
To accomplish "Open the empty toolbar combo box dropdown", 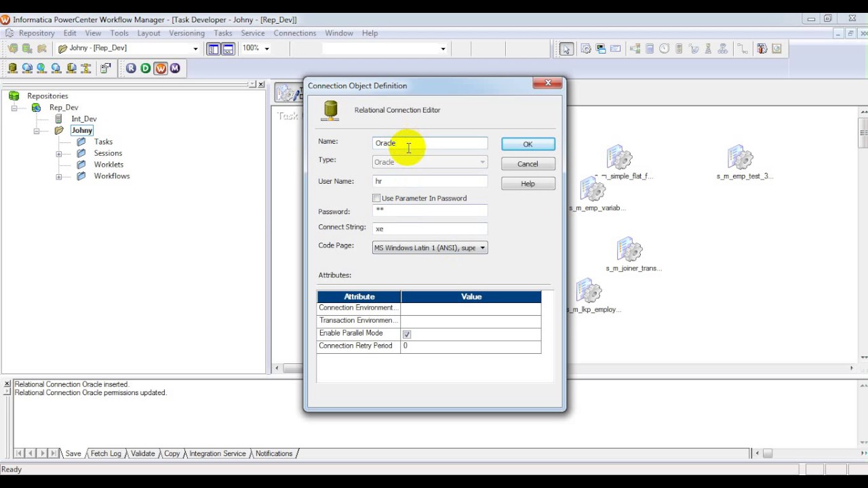I will [443, 49].
